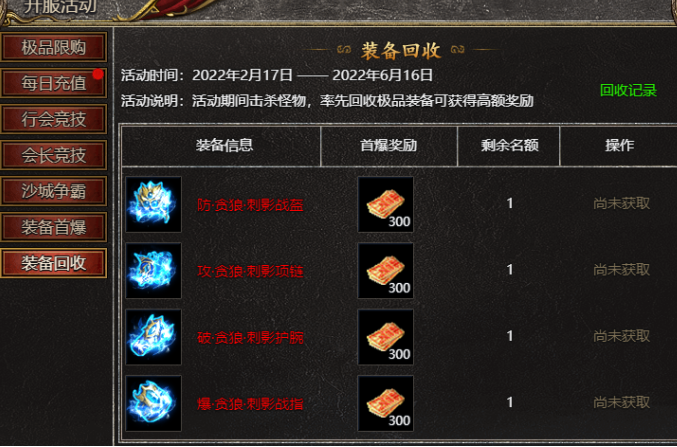The image size is (677, 447).
Task: Select the 300 reward ticket for 刺影护腕
Action: [386, 337]
